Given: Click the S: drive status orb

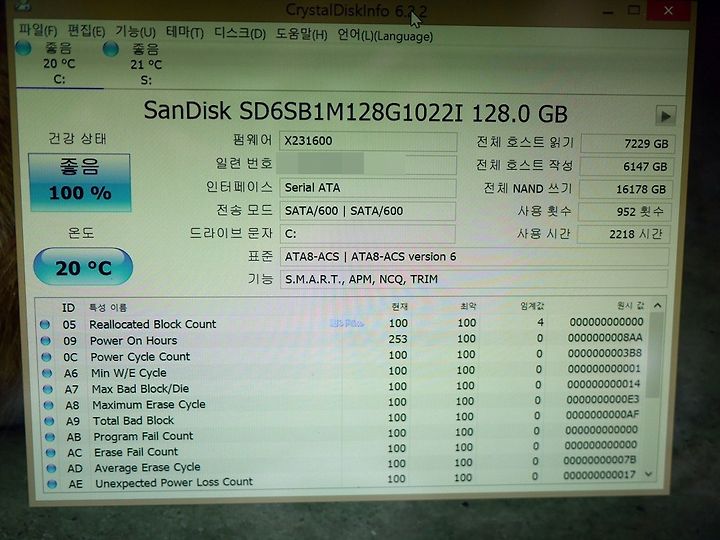Looking at the screenshot, I should (111, 49).
